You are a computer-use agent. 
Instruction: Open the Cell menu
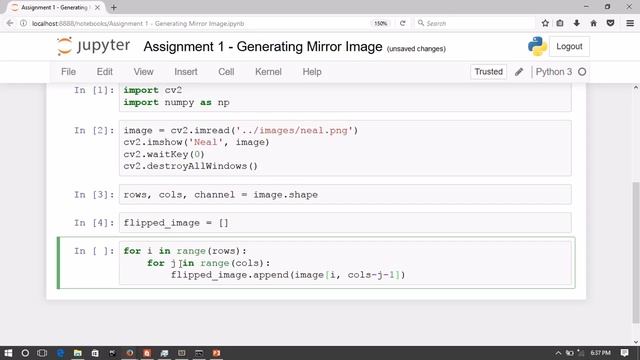(x=226, y=72)
